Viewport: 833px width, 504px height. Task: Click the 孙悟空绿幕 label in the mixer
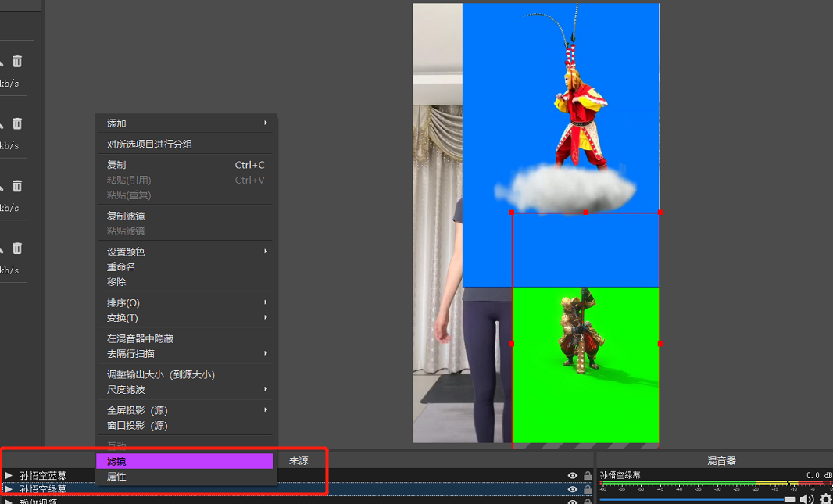point(620,475)
